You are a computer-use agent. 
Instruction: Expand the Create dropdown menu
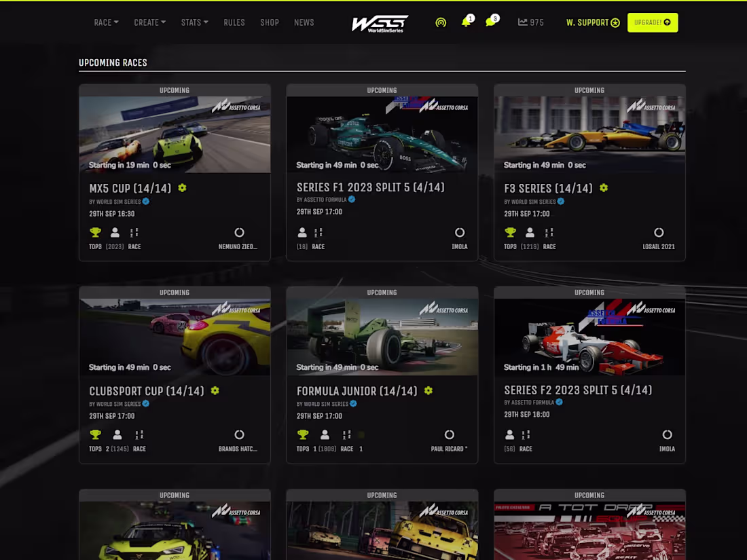(x=149, y=22)
